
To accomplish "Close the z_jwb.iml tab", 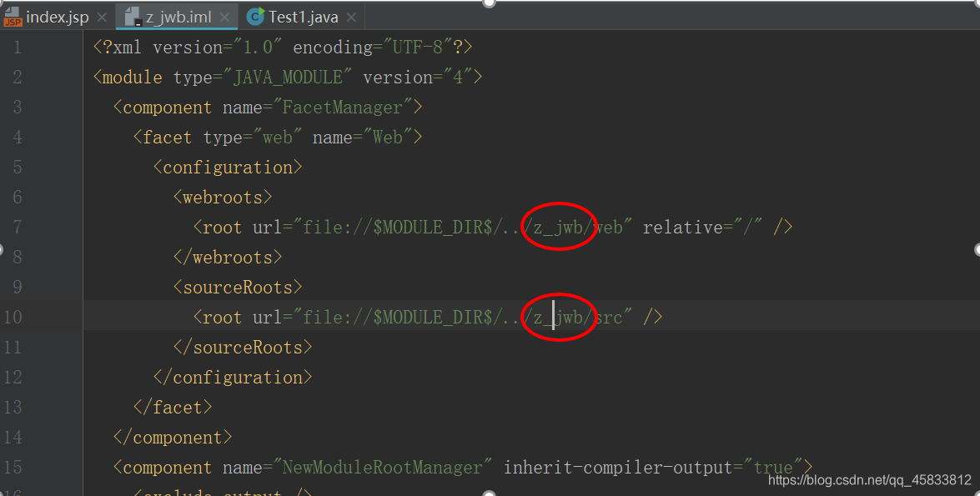I will tap(224, 18).
